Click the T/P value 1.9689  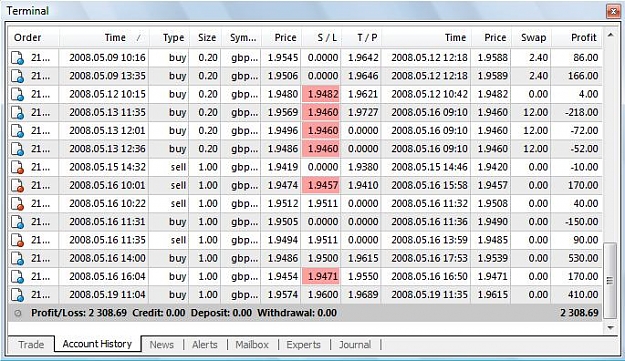[x=363, y=295]
